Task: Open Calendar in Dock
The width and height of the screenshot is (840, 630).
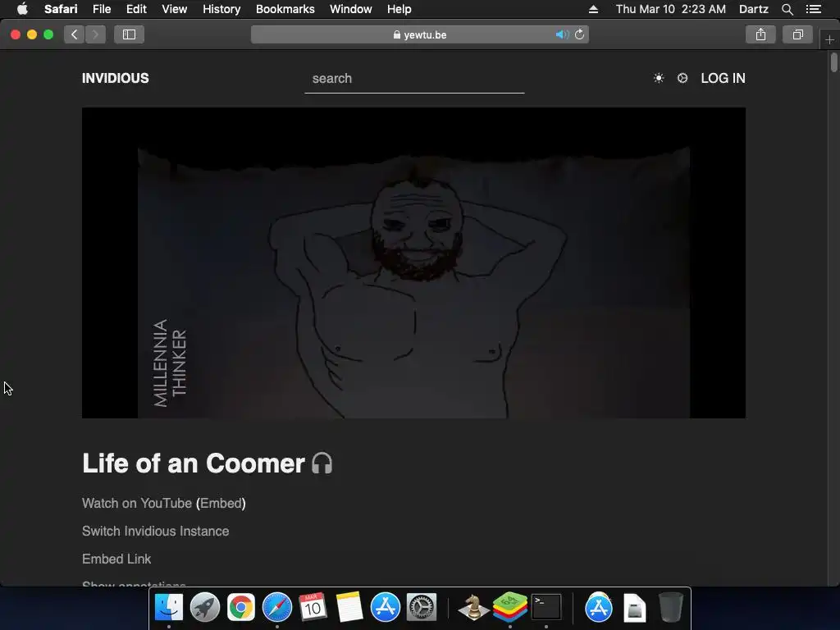Action: 313,607
